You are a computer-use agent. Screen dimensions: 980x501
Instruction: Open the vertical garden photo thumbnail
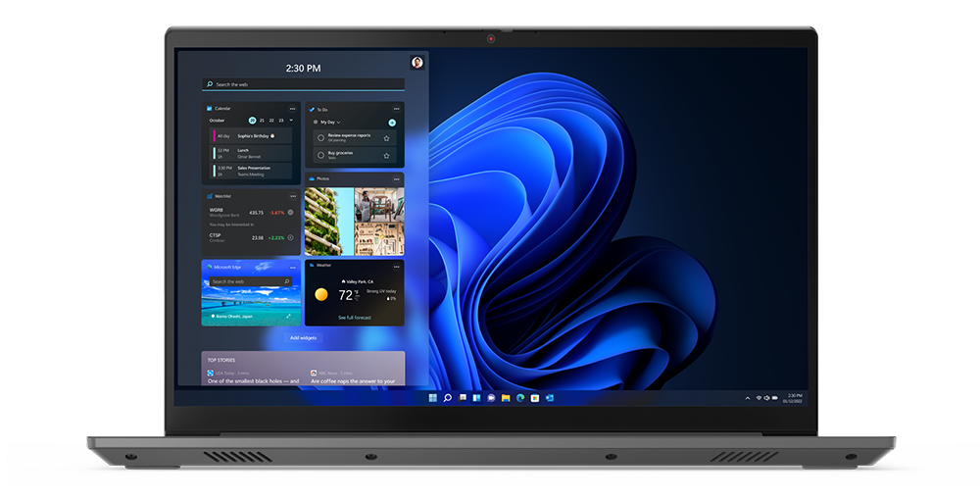pyautogui.click(x=328, y=222)
